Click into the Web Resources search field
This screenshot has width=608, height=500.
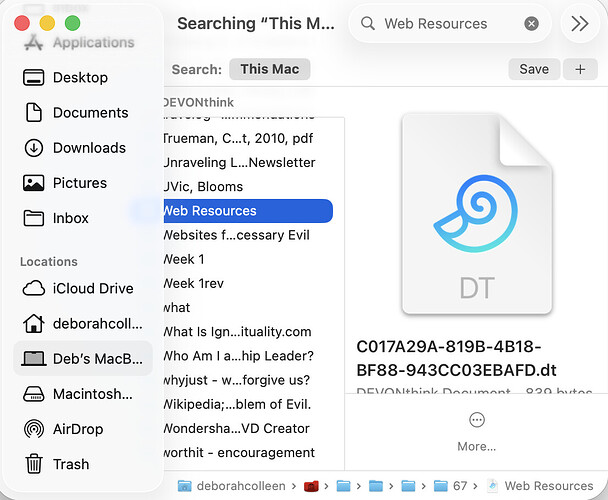[450, 24]
